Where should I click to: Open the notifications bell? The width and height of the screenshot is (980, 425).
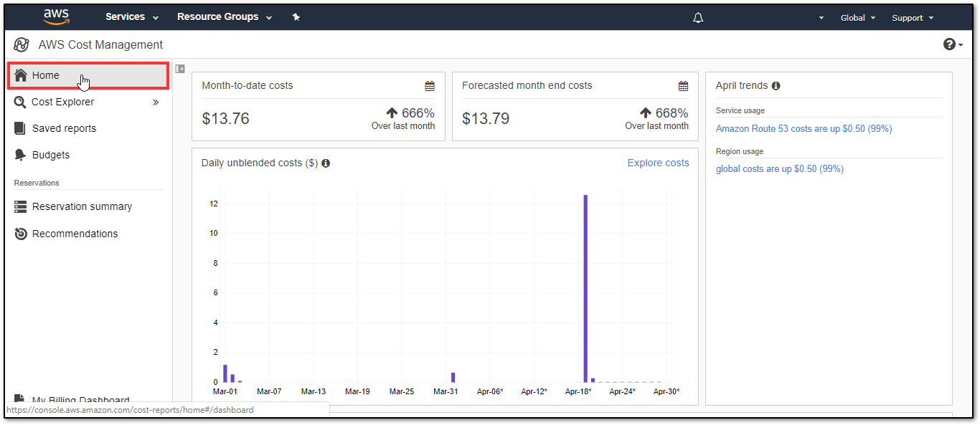point(698,18)
